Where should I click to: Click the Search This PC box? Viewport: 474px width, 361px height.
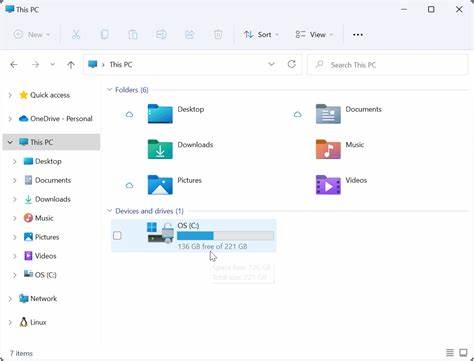387,65
